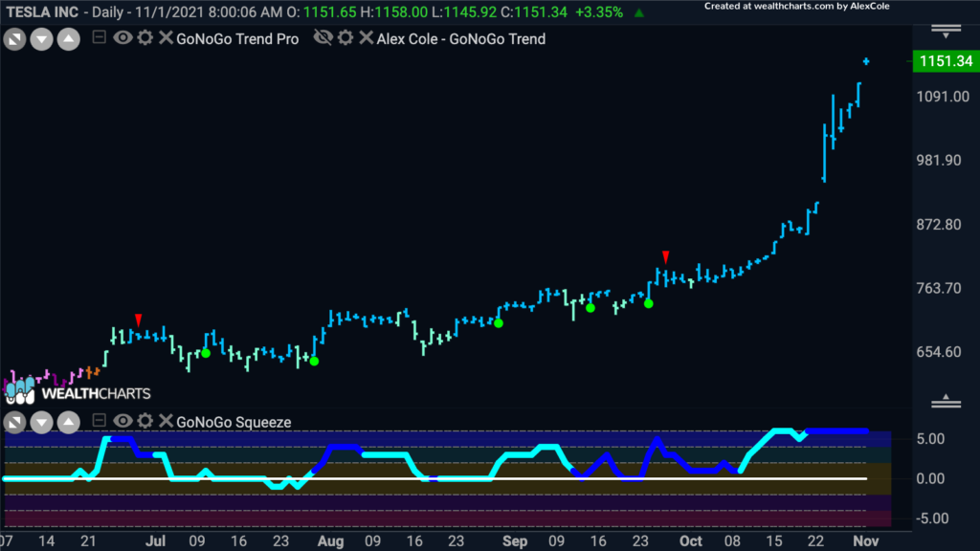Click the 981.90 price axis label
The width and height of the screenshot is (980, 551).
pyautogui.click(x=939, y=161)
